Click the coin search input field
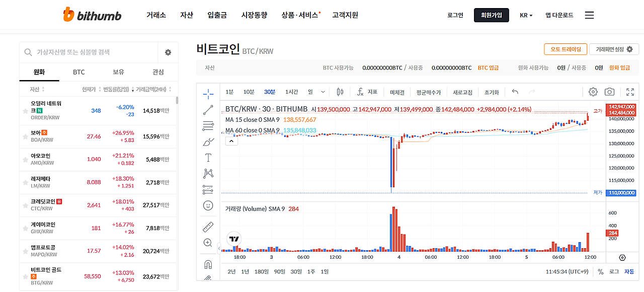The image size is (644, 292). [89, 52]
